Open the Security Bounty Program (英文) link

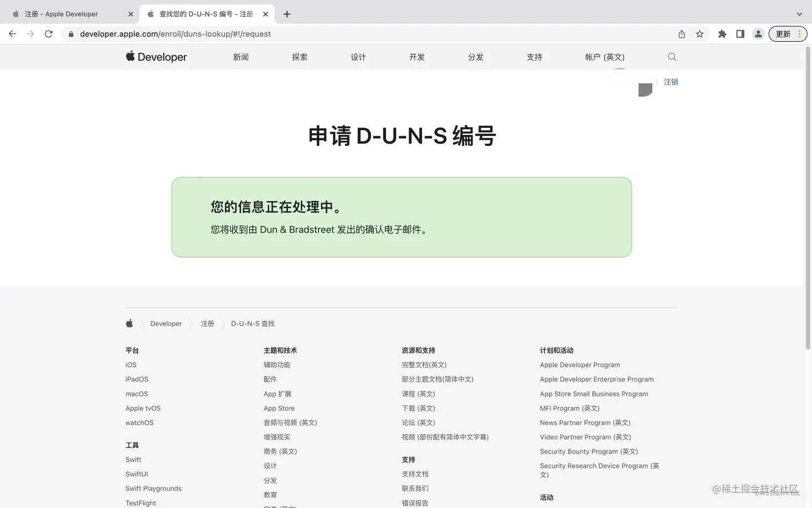pyautogui.click(x=589, y=452)
